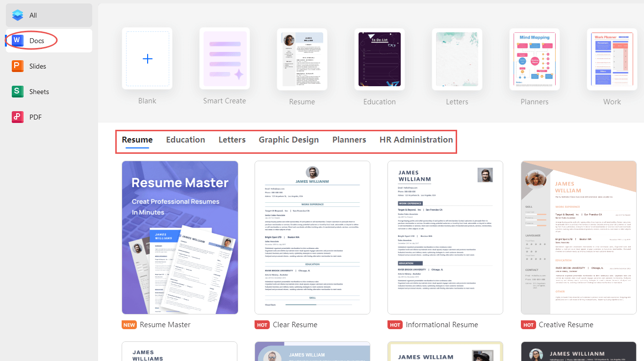The height and width of the screenshot is (361, 644).
Task: Click the blue plus icon on Blank
Action: [147, 59]
